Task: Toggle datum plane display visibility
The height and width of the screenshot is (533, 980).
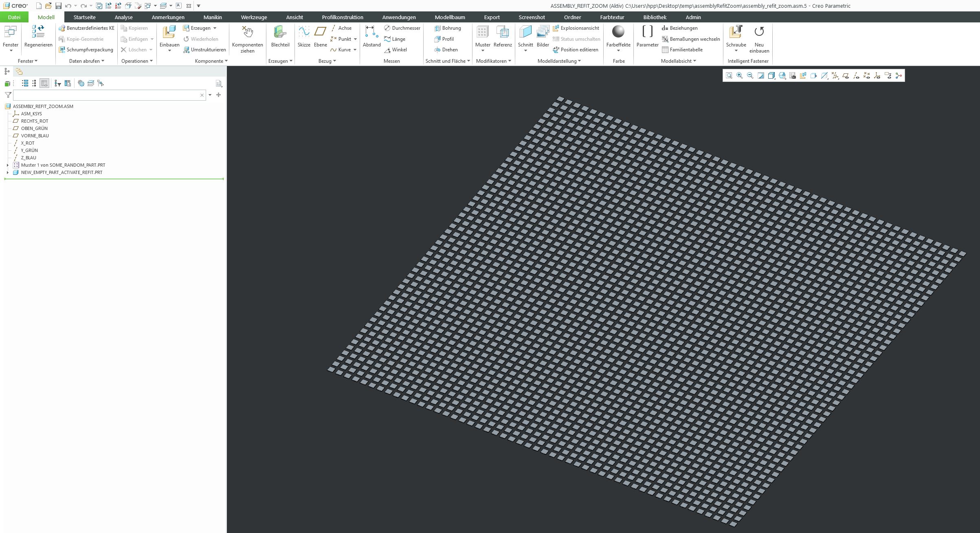Action: coord(845,76)
